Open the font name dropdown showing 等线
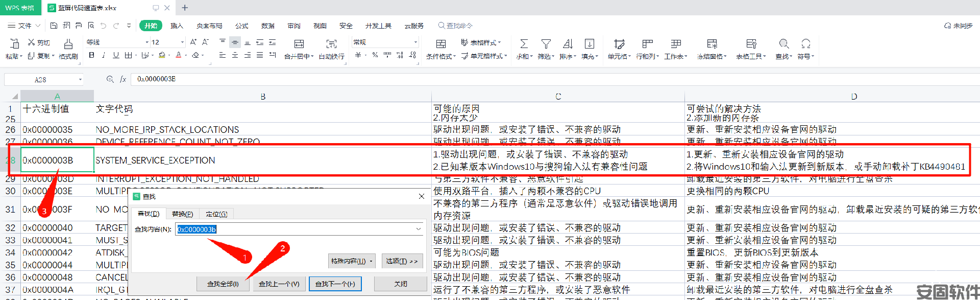The image size is (980, 300). click(147, 42)
